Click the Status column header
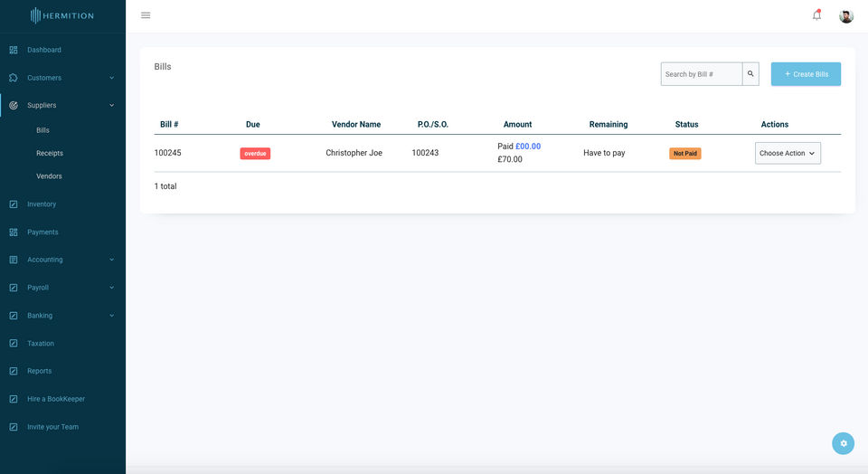 click(x=686, y=125)
